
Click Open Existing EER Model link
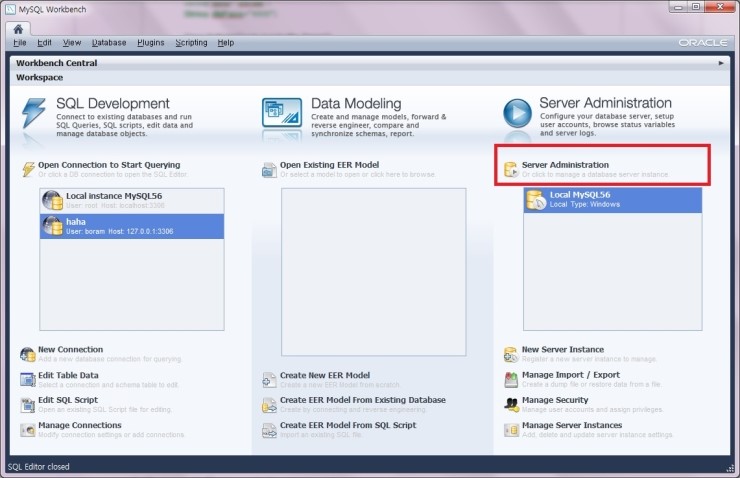click(329, 165)
